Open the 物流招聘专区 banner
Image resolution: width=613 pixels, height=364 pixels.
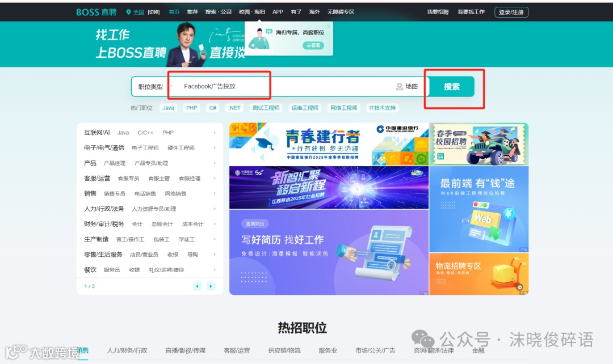[x=479, y=274]
